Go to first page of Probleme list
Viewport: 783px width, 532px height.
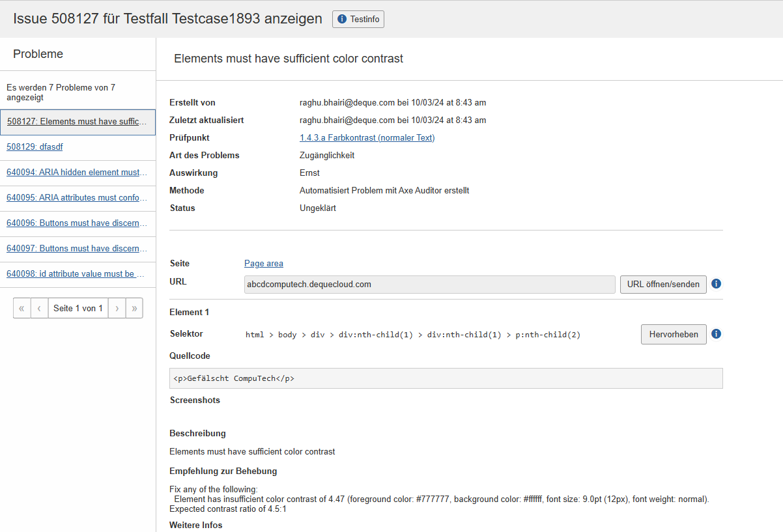tap(21, 308)
